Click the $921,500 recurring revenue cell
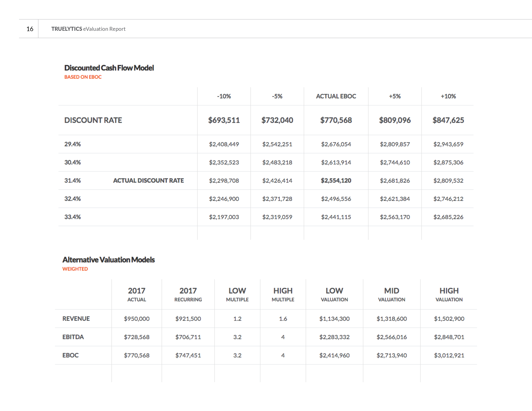This screenshot has width=532, height=411. coord(188,319)
